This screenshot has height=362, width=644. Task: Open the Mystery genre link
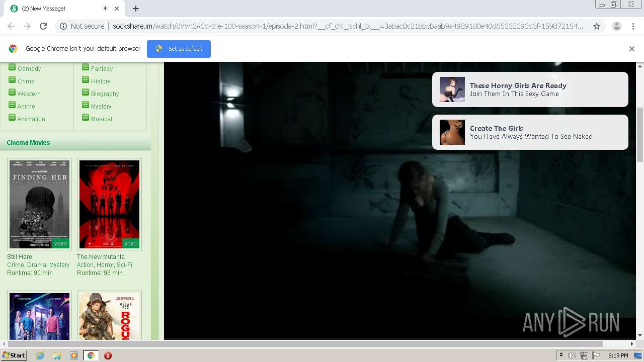pos(101,107)
